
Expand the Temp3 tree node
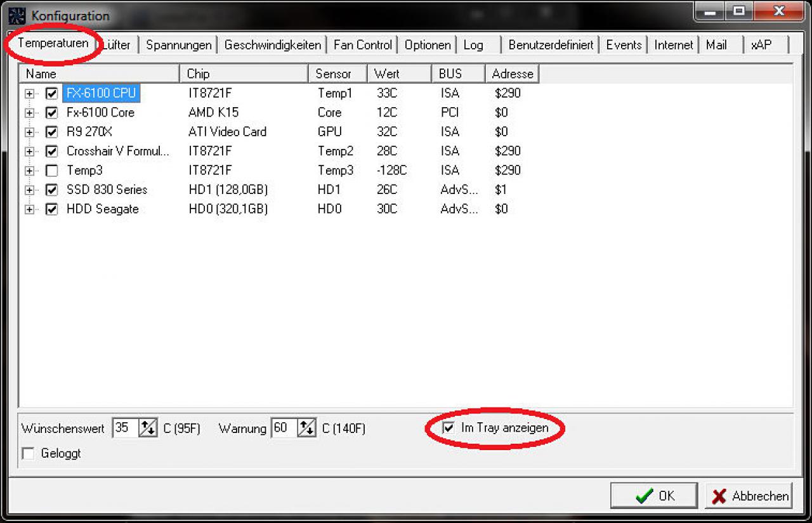click(29, 171)
